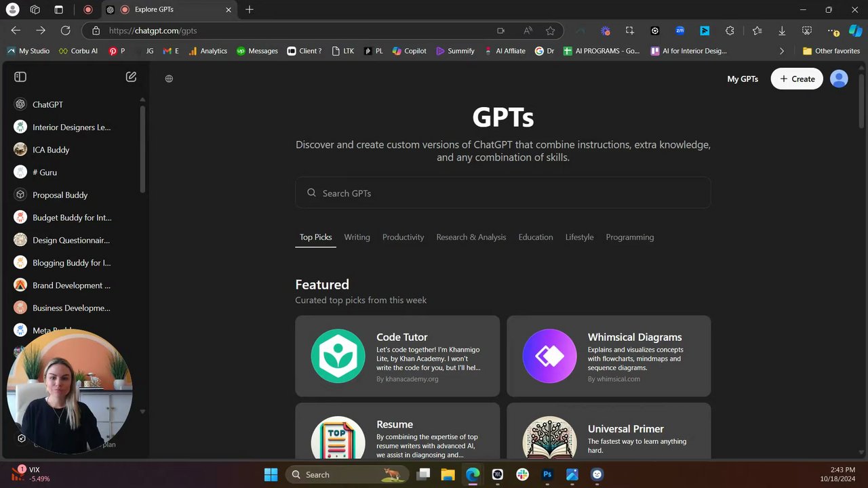Open read aloud icon in address bar
Image resolution: width=868 pixels, height=488 pixels.
coord(528,30)
